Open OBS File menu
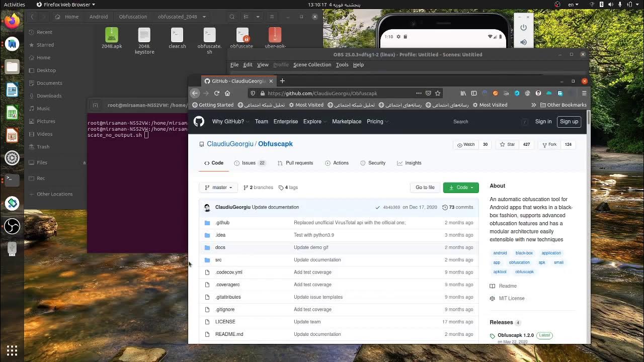Image resolution: width=644 pixels, height=362 pixels. (234, 65)
